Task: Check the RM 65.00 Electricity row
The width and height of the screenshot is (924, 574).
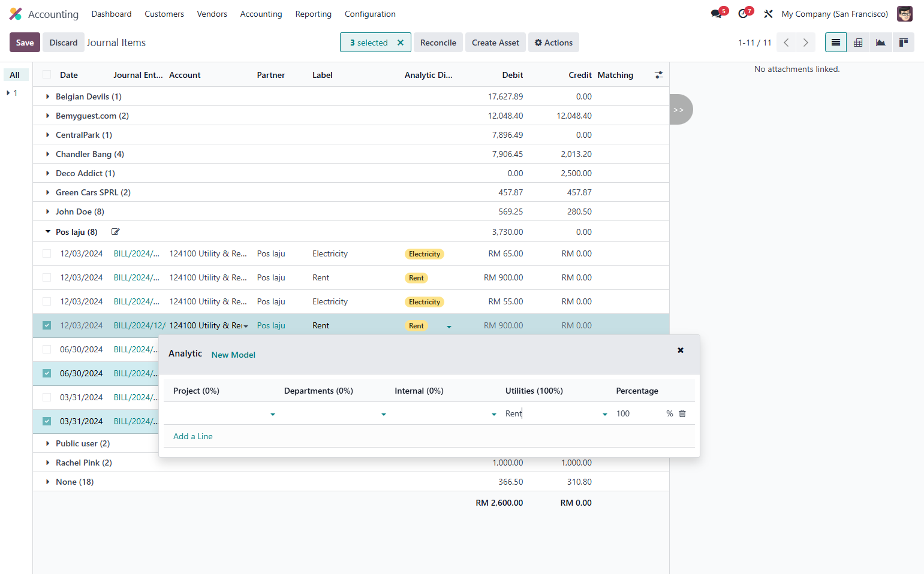Action: coord(47,253)
